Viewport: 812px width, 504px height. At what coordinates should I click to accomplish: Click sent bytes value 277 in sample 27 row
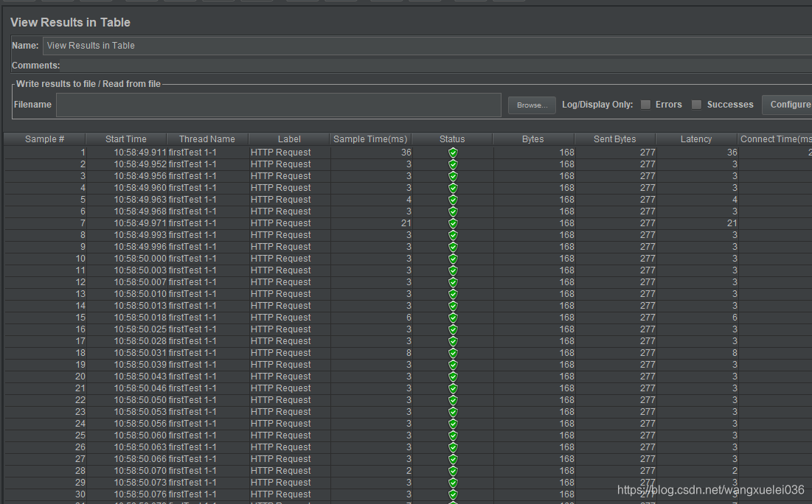point(648,459)
